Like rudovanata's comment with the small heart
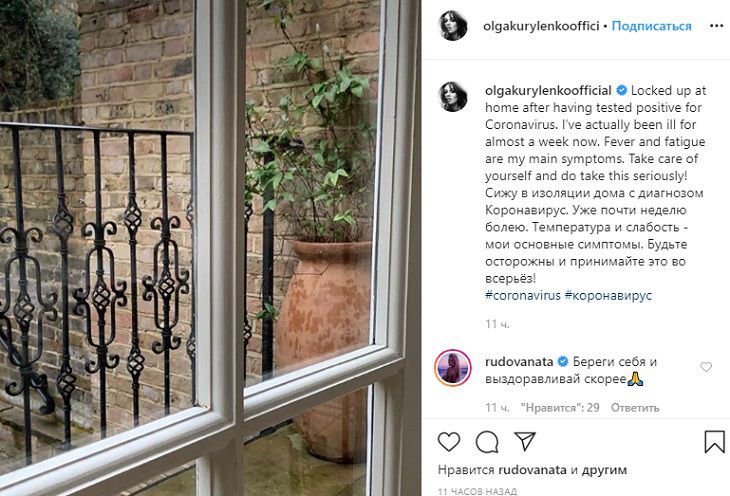 click(706, 367)
